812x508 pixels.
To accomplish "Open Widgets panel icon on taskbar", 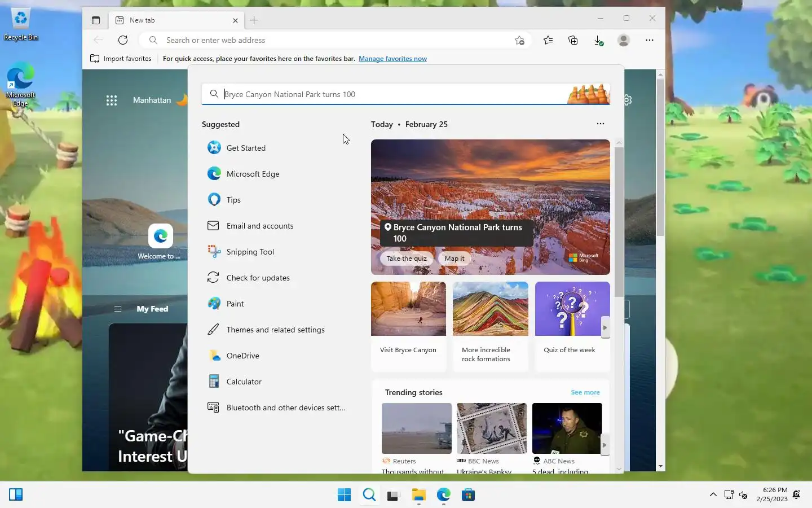I will 16,495.
